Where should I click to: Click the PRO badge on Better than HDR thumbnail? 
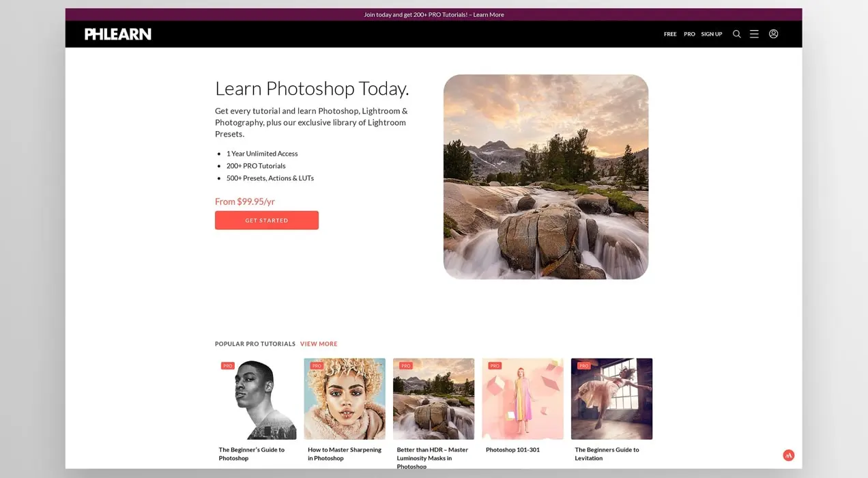pyautogui.click(x=406, y=366)
